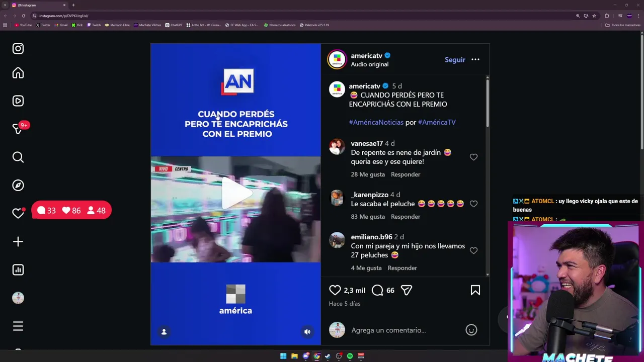Reply to emiliano.b96's comment
Image resolution: width=644 pixels, height=362 pixels.
[x=403, y=268]
